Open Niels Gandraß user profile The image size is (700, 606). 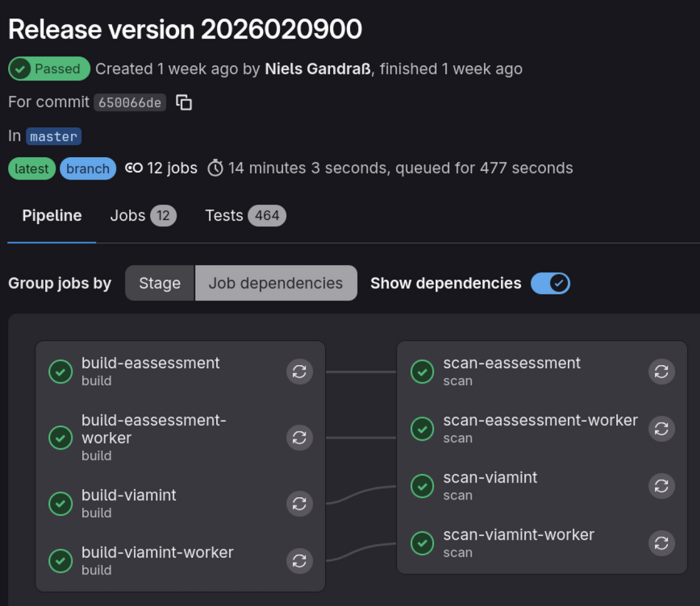coord(318,69)
